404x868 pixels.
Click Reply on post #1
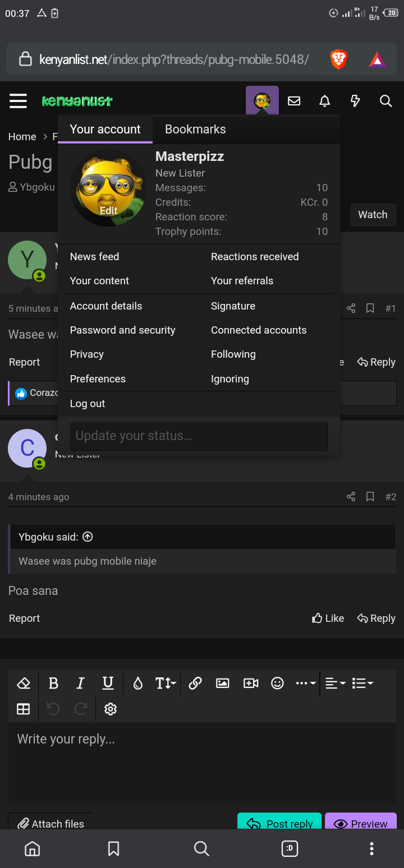pos(377,362)
